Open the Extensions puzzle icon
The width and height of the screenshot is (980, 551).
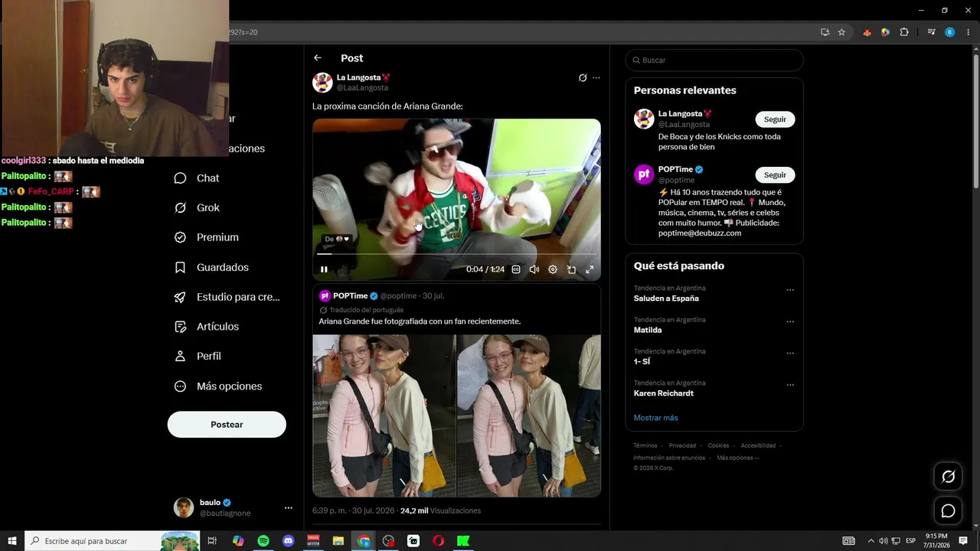[x=904, y=32]
